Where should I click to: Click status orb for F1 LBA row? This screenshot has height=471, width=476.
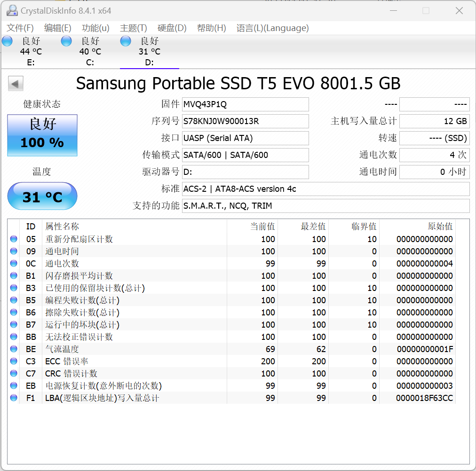point(14,398)
